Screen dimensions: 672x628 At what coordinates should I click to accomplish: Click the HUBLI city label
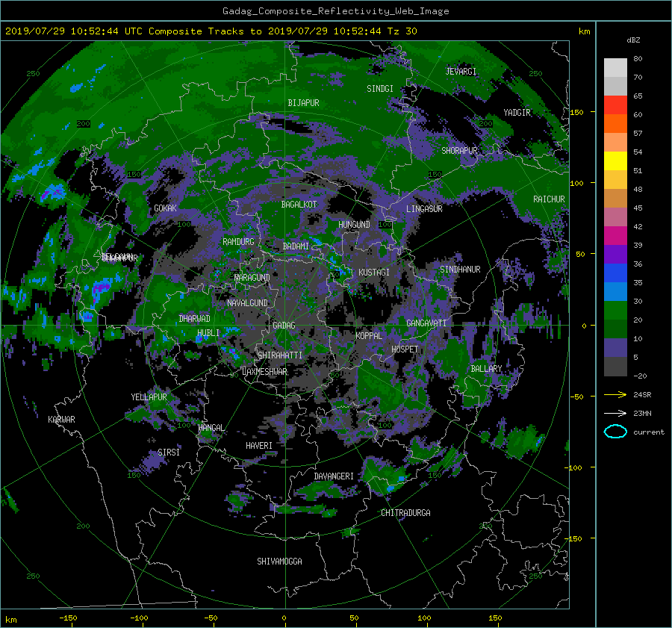click(208, 333)
